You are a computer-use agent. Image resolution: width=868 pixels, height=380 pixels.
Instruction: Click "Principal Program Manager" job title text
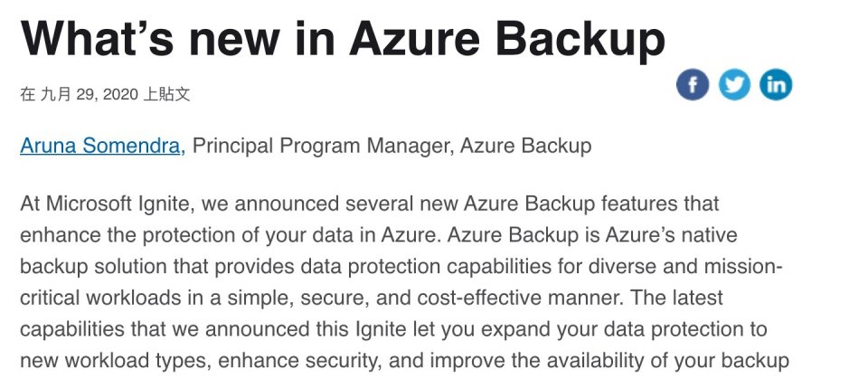tap(322, 146)
